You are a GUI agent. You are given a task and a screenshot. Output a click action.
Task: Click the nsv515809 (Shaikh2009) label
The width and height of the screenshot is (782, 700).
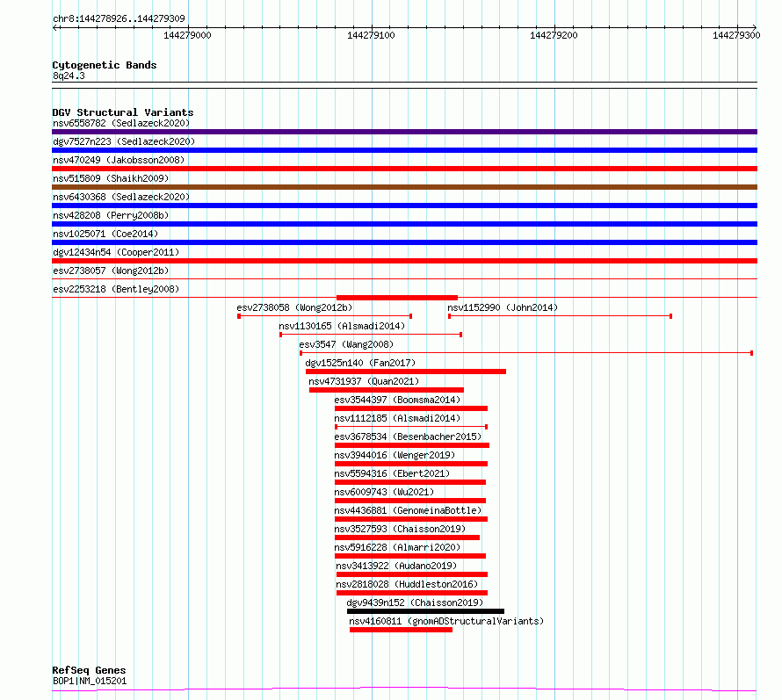111,178
